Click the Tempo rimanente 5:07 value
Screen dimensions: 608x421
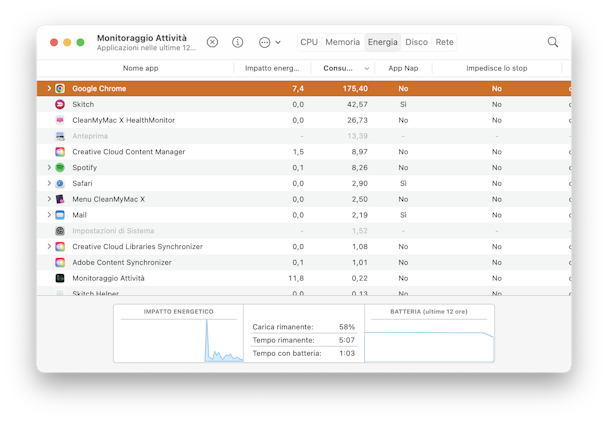(x=347, y=340)
